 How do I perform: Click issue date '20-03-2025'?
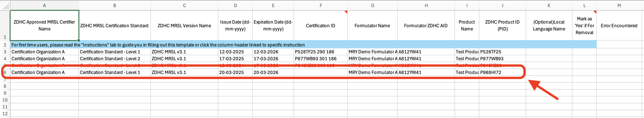pos(235,72)
